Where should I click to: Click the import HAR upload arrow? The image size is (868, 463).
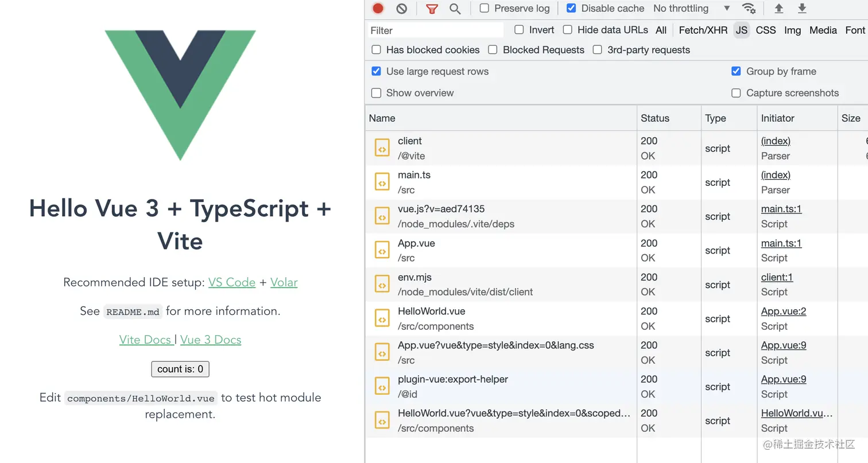click(x=778, y=8)
